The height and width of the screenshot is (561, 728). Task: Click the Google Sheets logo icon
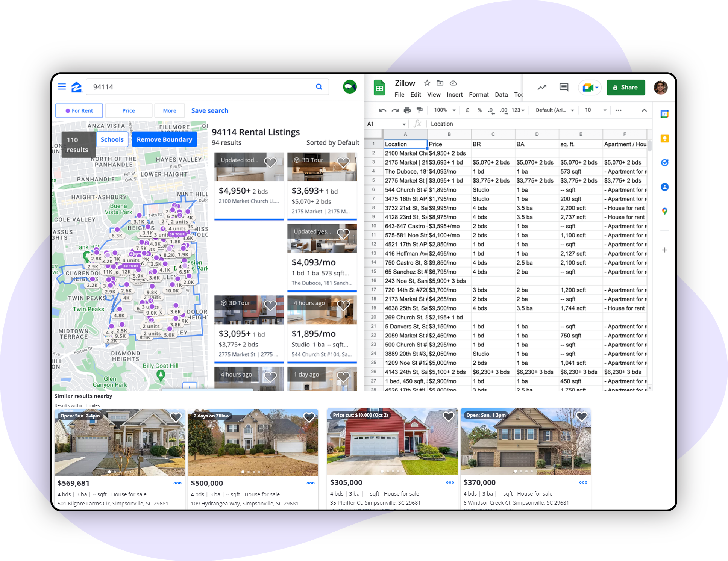pyautogui.click(x=379, y=88)
